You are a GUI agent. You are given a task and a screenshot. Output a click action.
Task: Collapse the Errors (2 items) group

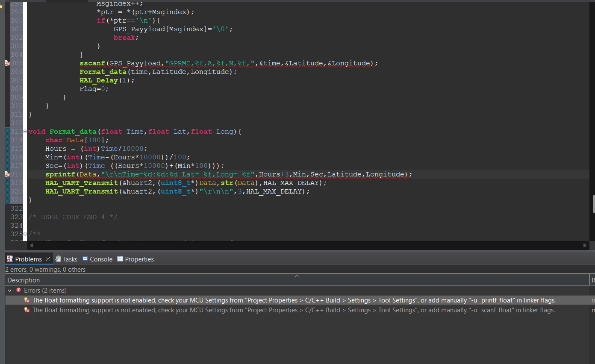coord(9,290)
